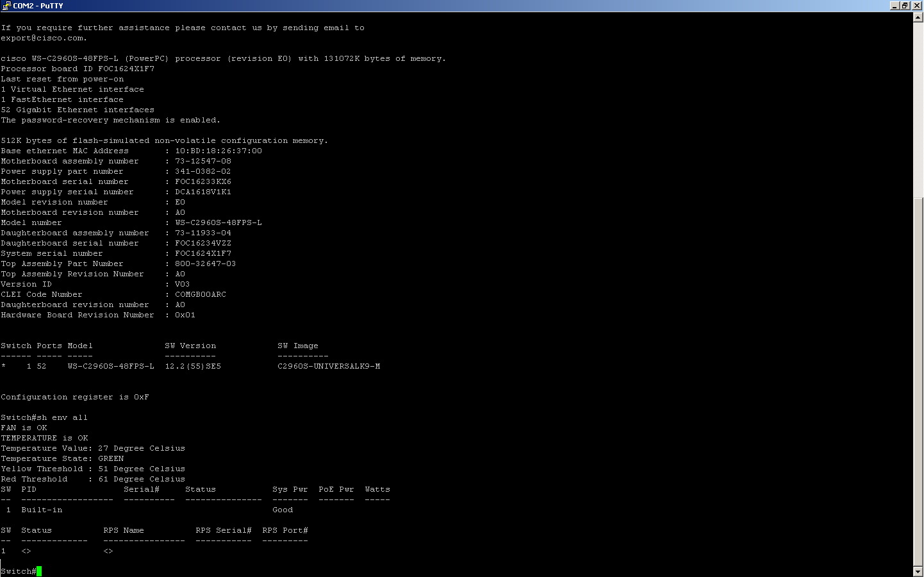Click the COM2 - PuTTY title bar text
The width and height of the screenshot is (924, 577).
(x=38, y=5)
